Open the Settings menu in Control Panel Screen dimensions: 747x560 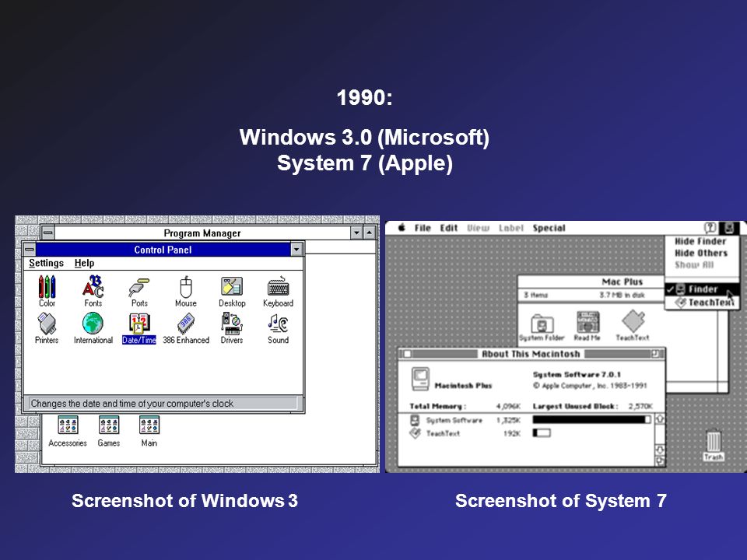pos(46,263)
